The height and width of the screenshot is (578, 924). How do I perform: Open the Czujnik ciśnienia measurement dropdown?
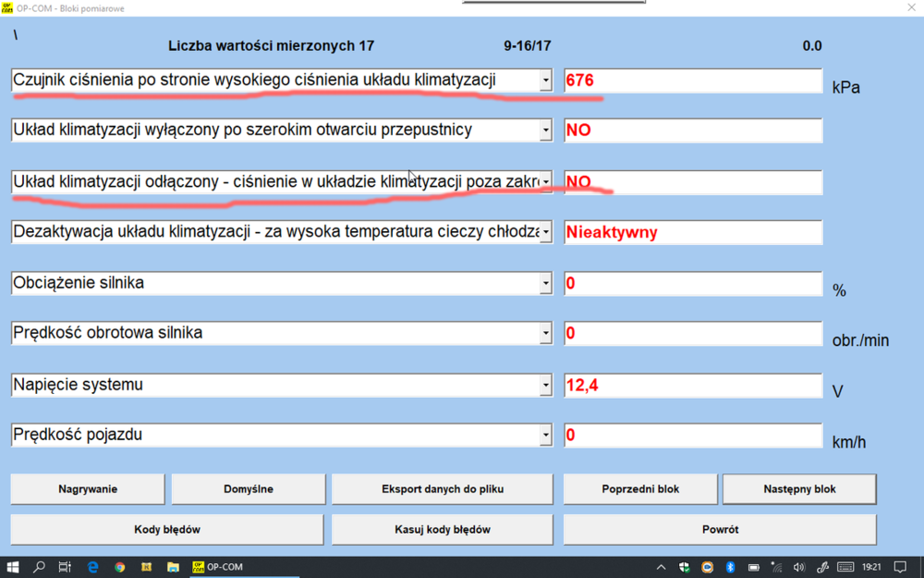(x=546, y=80)
